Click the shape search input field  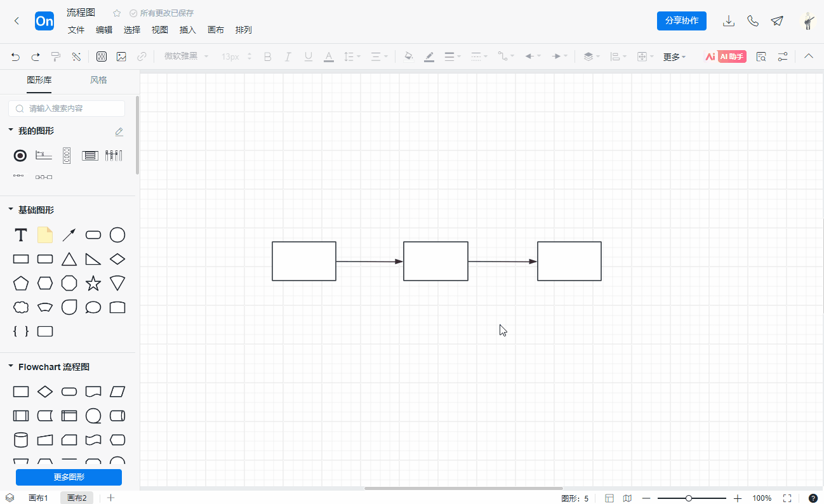click(67, 109)
